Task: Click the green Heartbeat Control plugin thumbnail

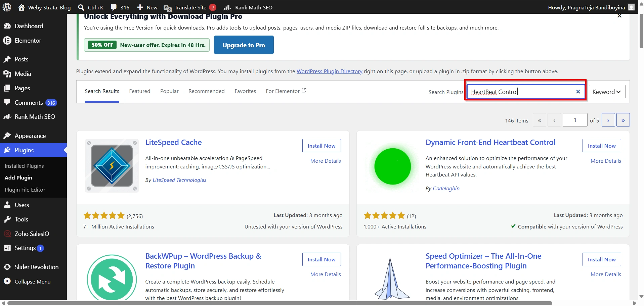Action: click(392, 166)
